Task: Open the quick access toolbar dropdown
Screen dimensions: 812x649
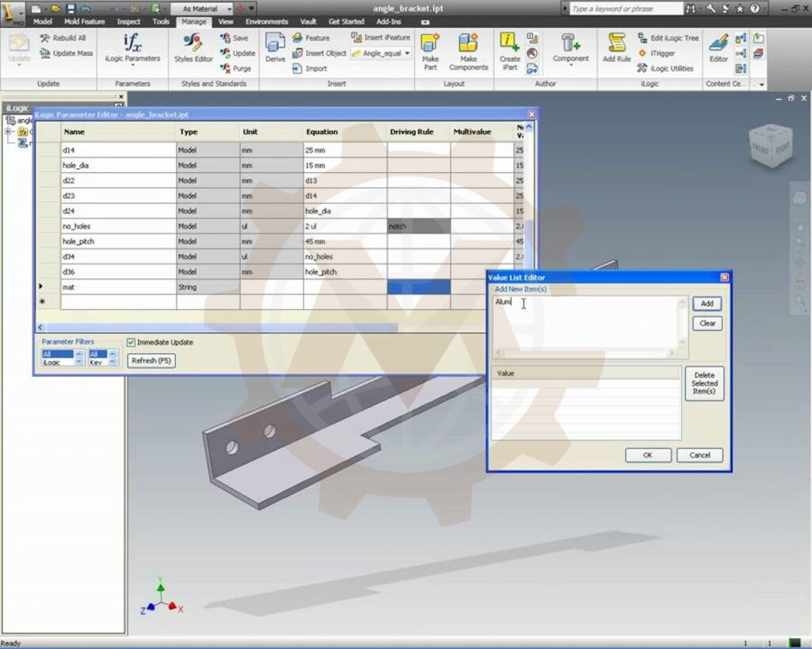Action: pyautogui.click(x=251, y=9)
